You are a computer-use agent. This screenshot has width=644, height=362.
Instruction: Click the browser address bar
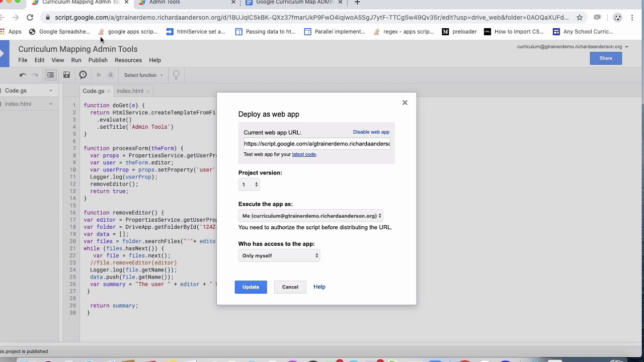(312, 18)
